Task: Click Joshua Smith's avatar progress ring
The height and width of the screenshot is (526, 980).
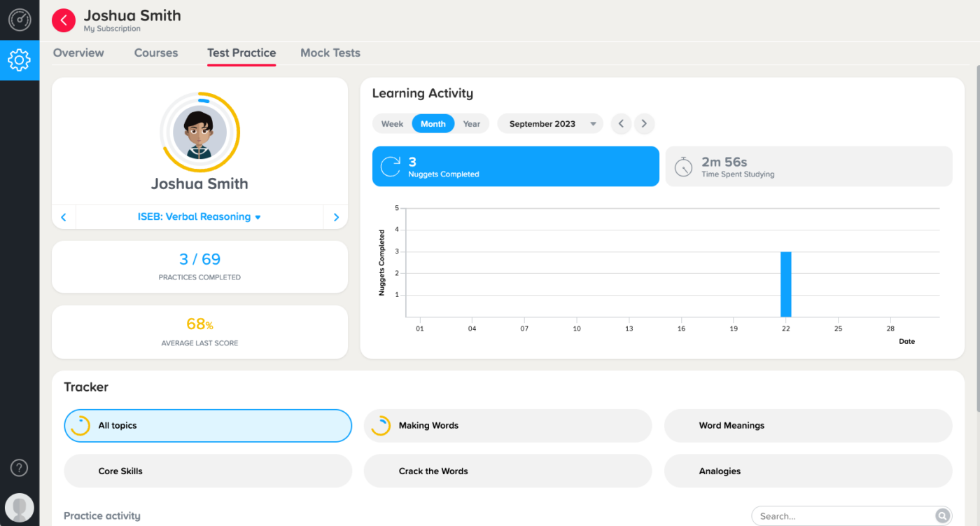Action: coord(199,132)
